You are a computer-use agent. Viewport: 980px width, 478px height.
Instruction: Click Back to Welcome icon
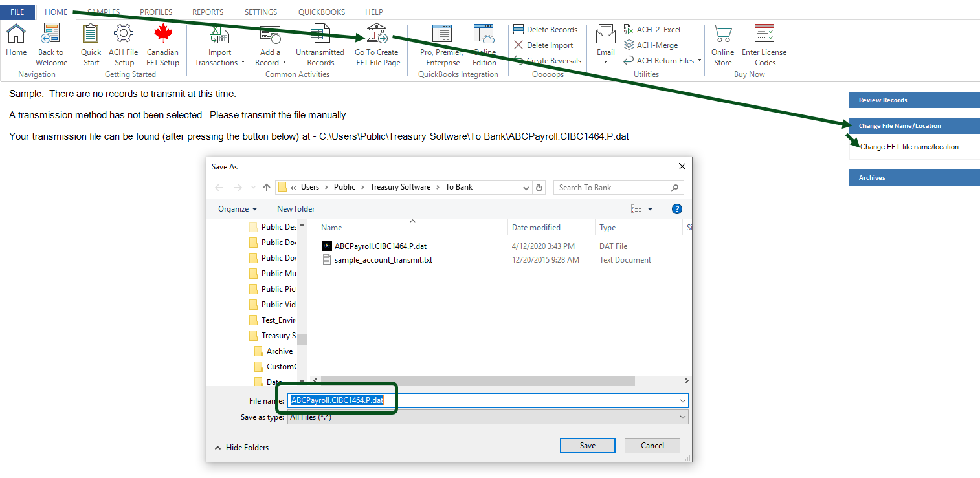[51, 34]
